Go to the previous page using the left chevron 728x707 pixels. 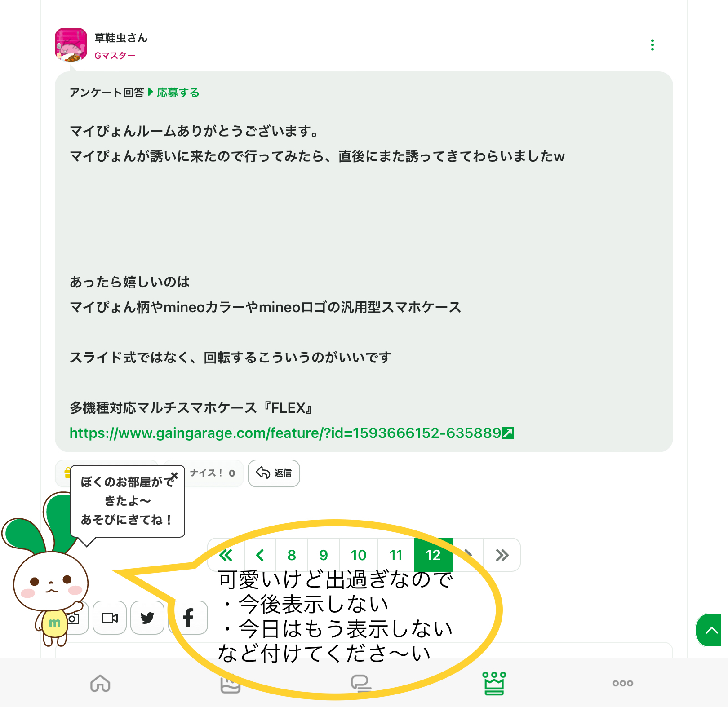pyautogui.click(x=260, y=555)
